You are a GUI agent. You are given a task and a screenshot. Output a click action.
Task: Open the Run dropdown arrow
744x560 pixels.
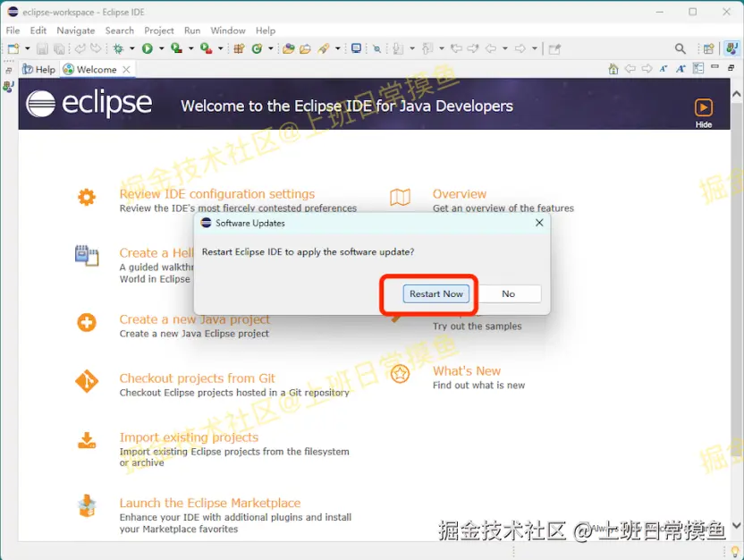click(161, 48)
